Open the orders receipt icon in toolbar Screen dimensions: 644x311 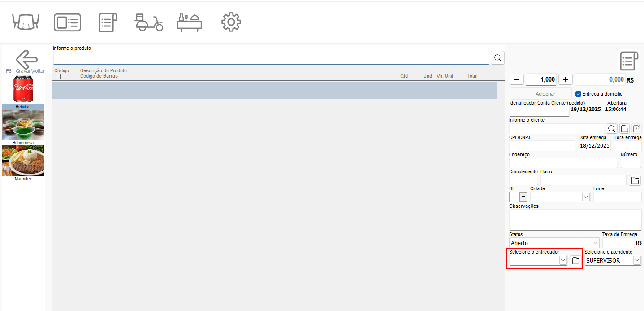click(108, 22)
